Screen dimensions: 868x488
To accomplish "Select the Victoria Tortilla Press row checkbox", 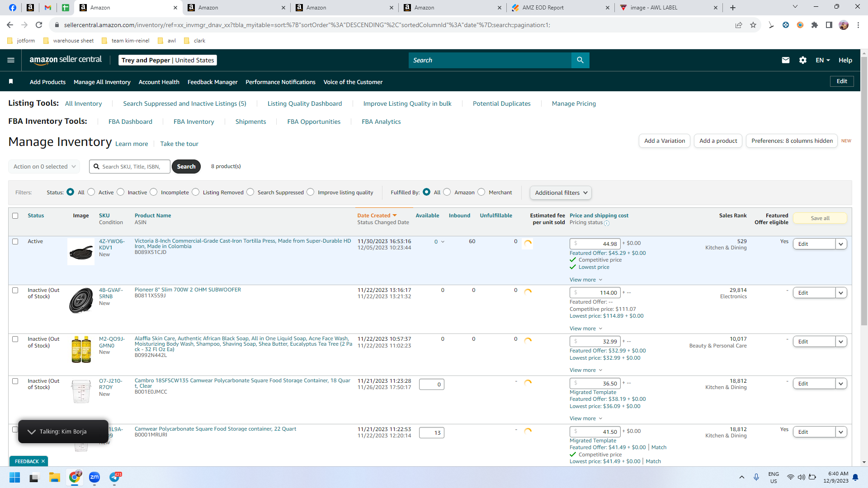I will click(x=15, y=241).
